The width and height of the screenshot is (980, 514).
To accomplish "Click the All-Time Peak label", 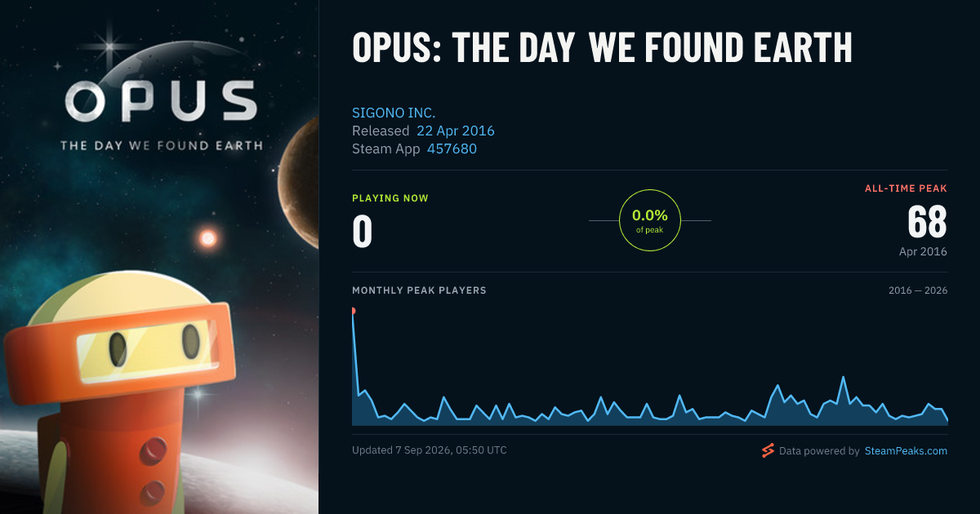I will pos(906,188).
